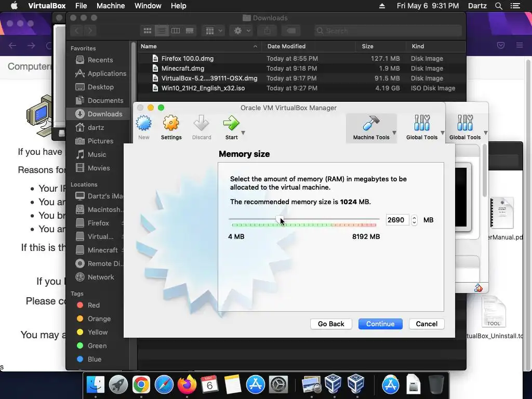Open Safari from the Dock
Screen dimensions: 532x399
[164, 384]
